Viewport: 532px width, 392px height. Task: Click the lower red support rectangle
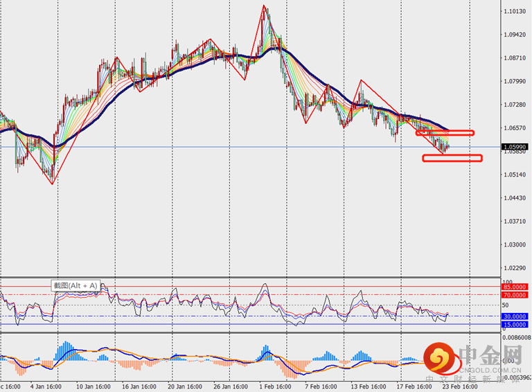pyautogui.click(x=452, y=158)
